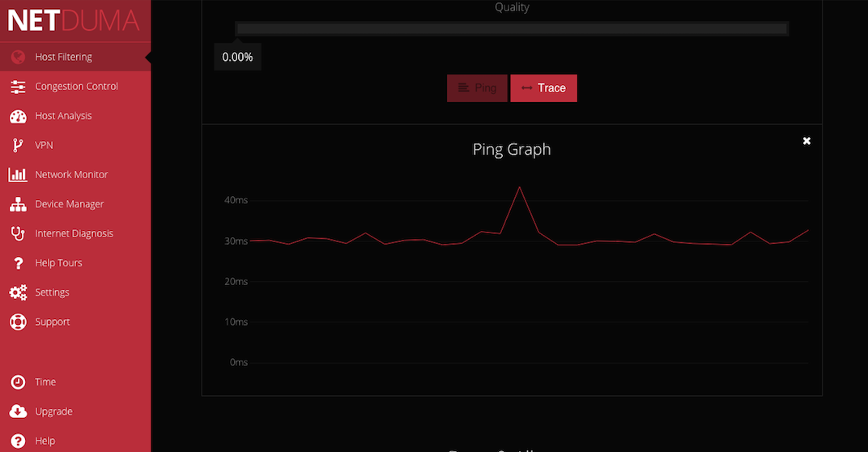
Task: Open Host Analysis via its gauge icon
Action: (18, 117)
